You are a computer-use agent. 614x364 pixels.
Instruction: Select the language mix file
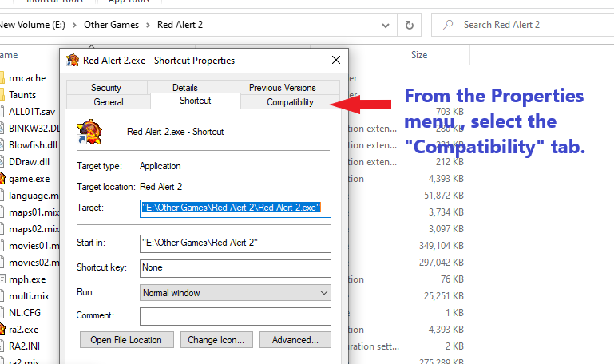tap(34, 196)
